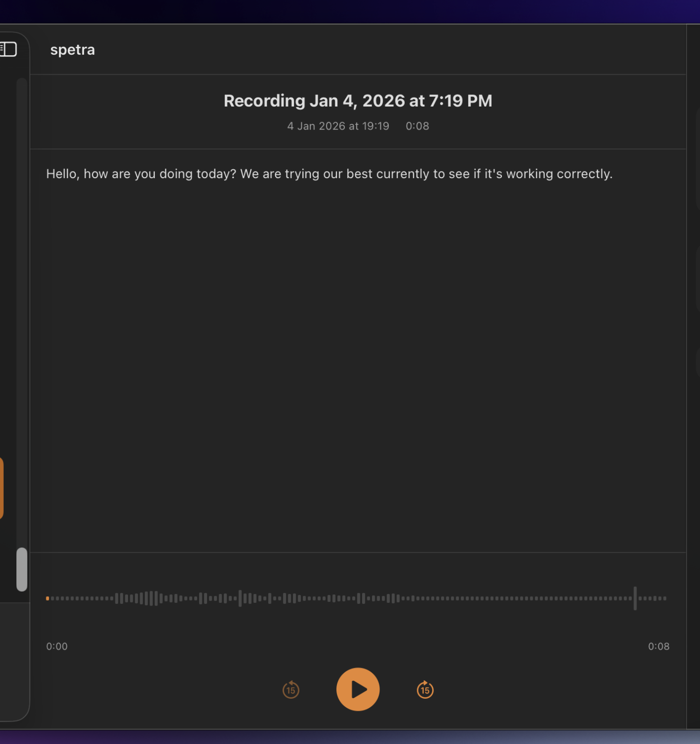Click the 0:08 end time under the waveform

[x=658, y=646]
